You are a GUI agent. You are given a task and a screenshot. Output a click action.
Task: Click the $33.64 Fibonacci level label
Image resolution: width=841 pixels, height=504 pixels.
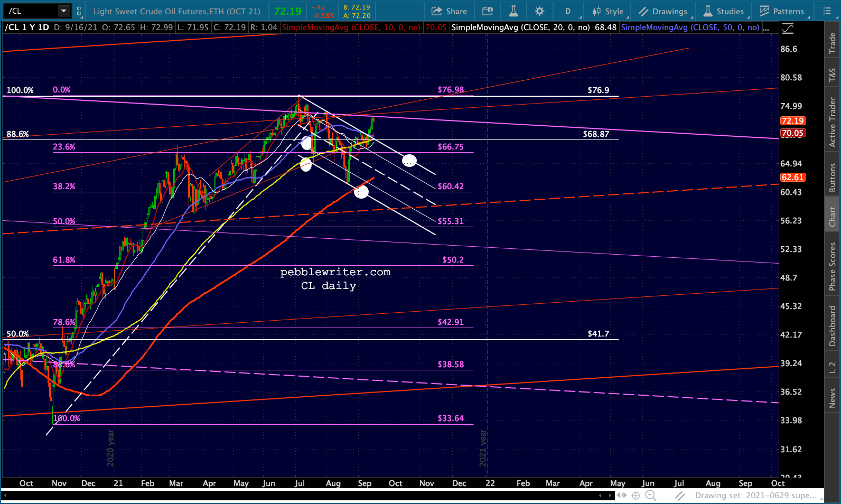(x=451, y=418)
